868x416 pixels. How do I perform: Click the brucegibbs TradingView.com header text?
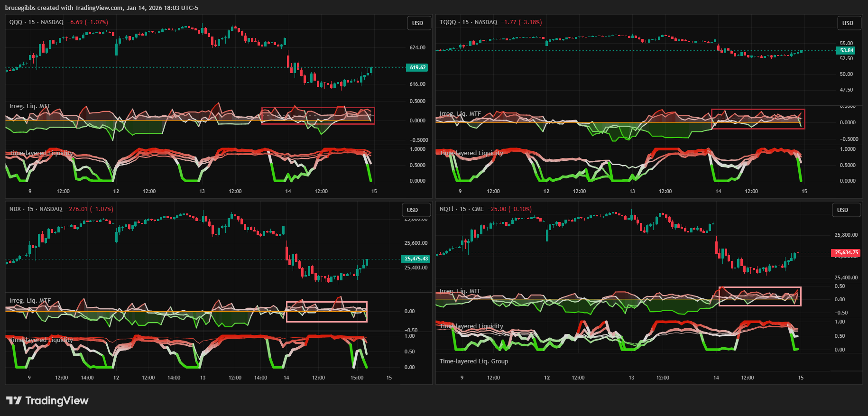click(102, 8)
